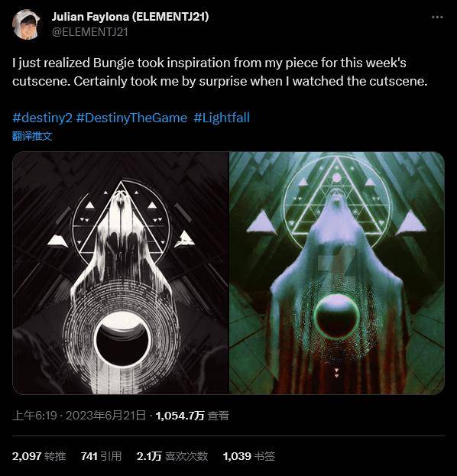Image resolution: width=457 pixels, height=476 pixels.
Task: Click the 2023年6月21日 date link
Action: pyautogui.click(x=105, y=416)
